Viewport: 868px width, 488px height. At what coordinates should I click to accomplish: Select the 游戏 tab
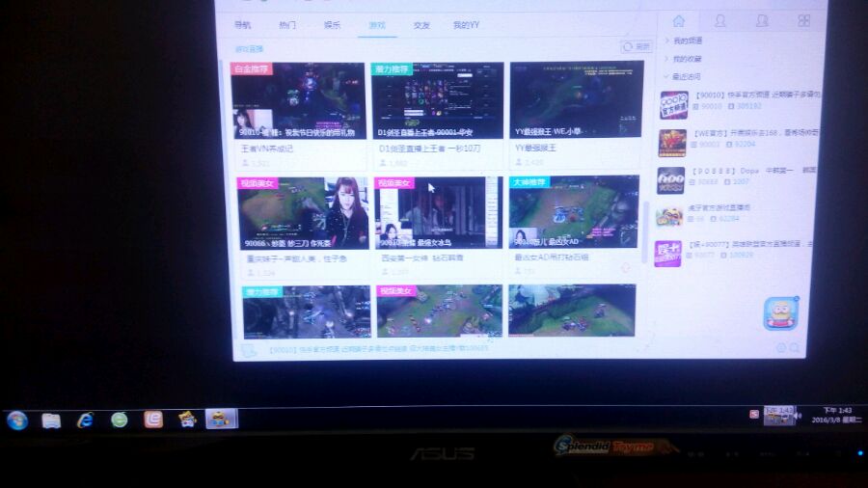(x=377, y=25)
